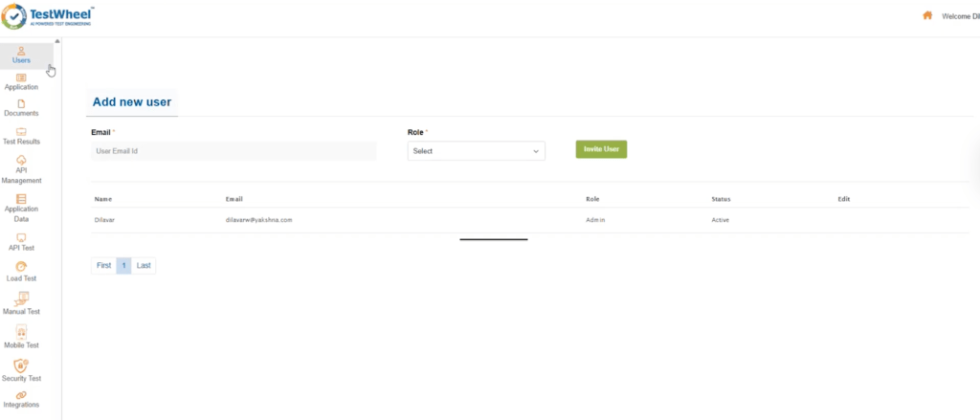Screen dimensions: 980x420
Task: Go to First page in pagination
Action: (103, 265)
